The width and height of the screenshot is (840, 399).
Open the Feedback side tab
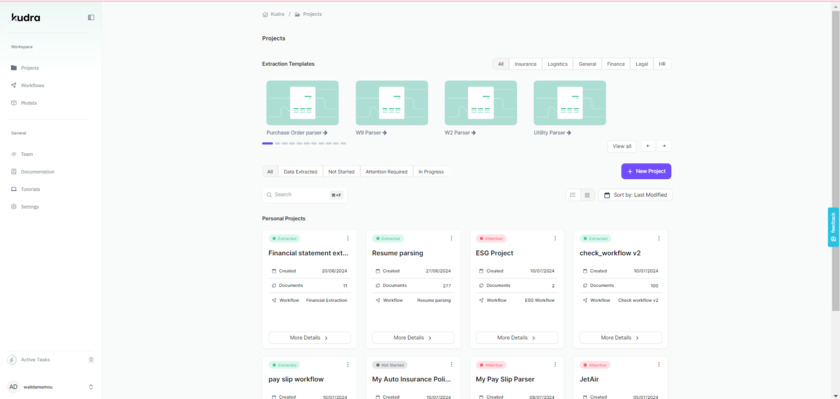pos(833,227)
